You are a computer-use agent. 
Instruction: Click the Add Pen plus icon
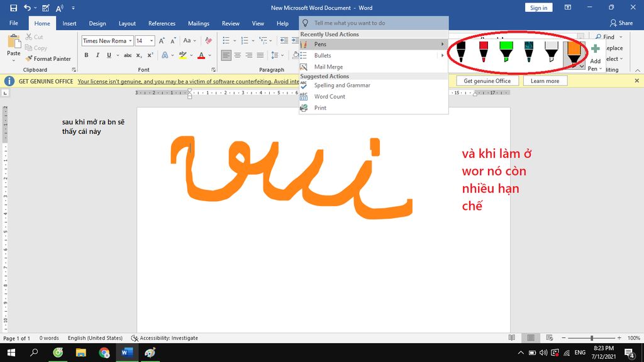[x=595, y=49]
